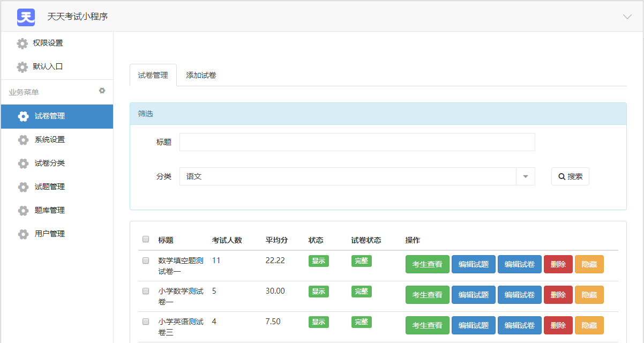Click the 天天考试 app logo icon
The width and height of the screenshot is (644, 343).
click(x=26, y=17)
